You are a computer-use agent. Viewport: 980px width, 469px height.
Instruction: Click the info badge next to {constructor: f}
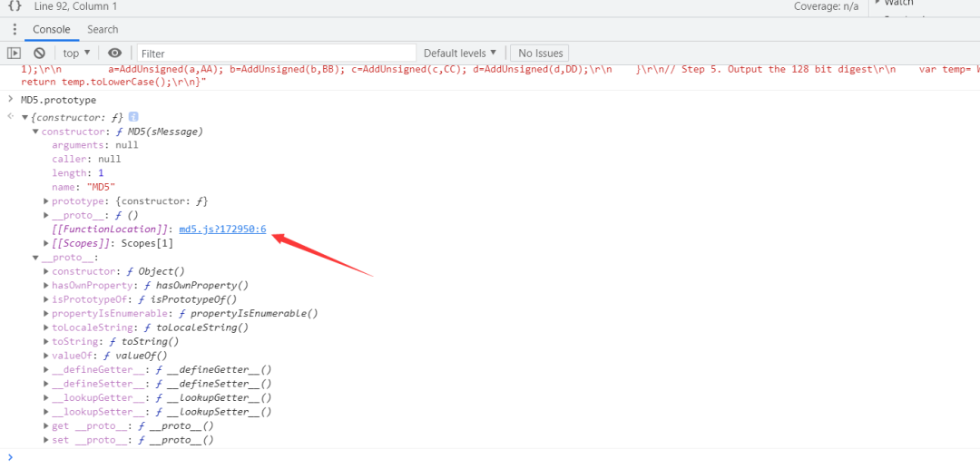[133, 117]
